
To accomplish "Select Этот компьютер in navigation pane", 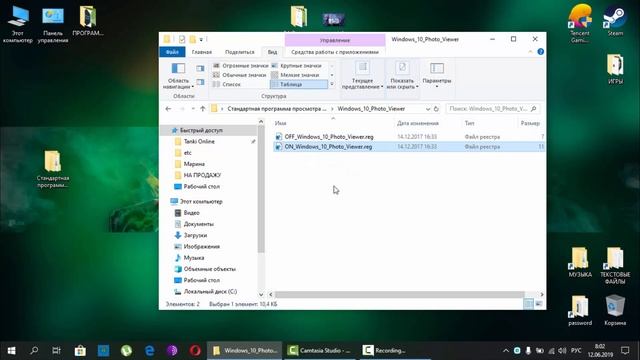I will (201, 202).
